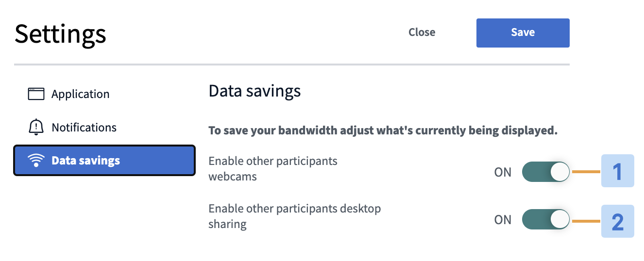Click the ON label beside desktop sharing toggle
The width and height of the screenshot is (644, 261).
click(x=503, y=220)
